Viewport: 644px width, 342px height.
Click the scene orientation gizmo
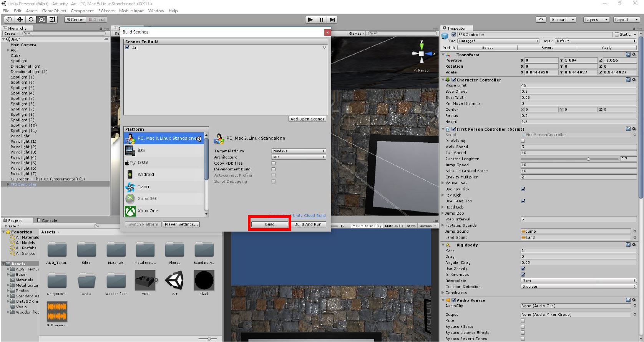click(422, 53)
